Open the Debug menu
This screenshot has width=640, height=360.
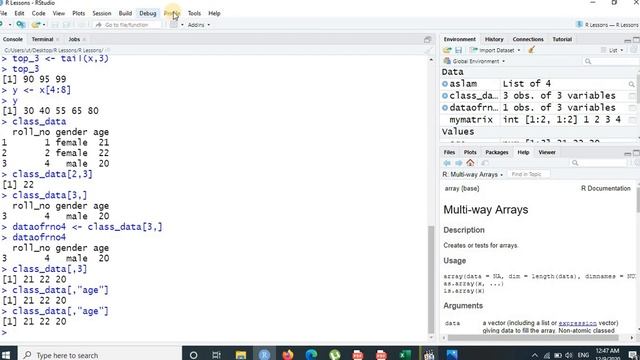point(147,13)
